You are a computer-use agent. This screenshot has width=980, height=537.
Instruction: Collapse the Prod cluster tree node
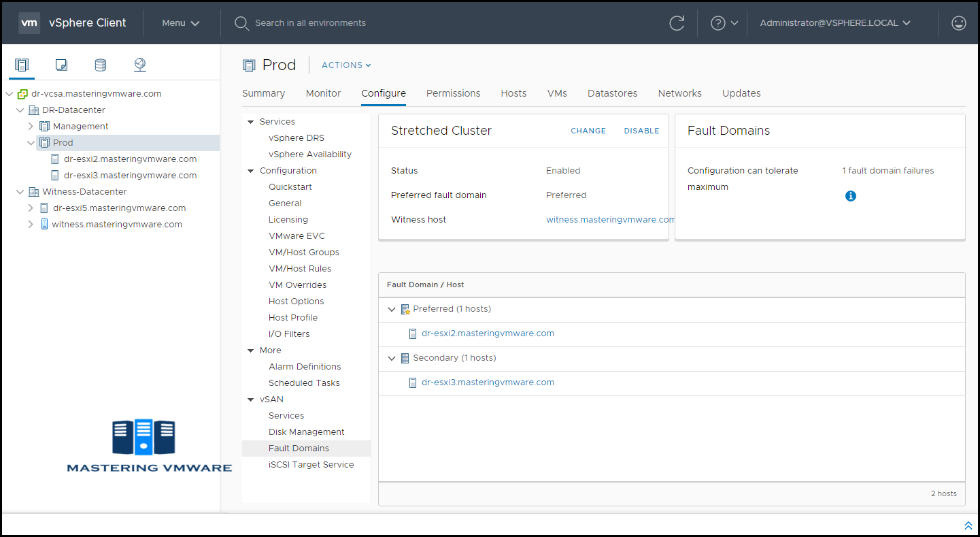[x=31, y=143]
